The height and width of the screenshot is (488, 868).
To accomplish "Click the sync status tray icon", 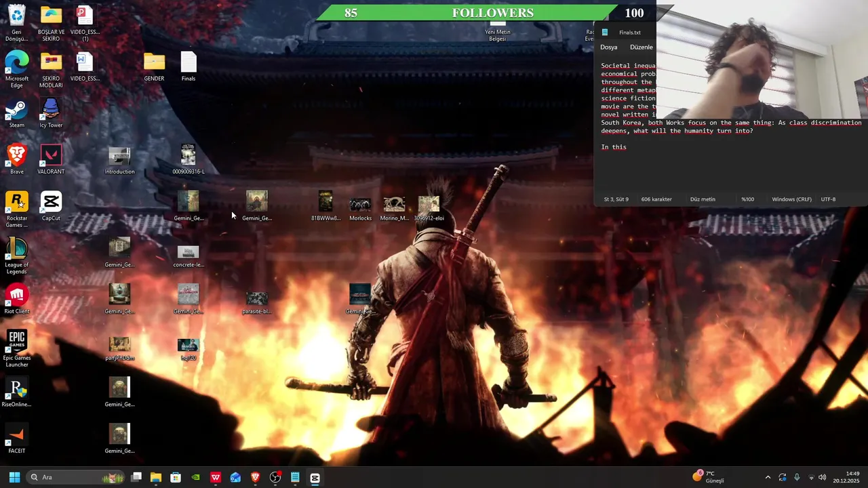I will 783,477.
